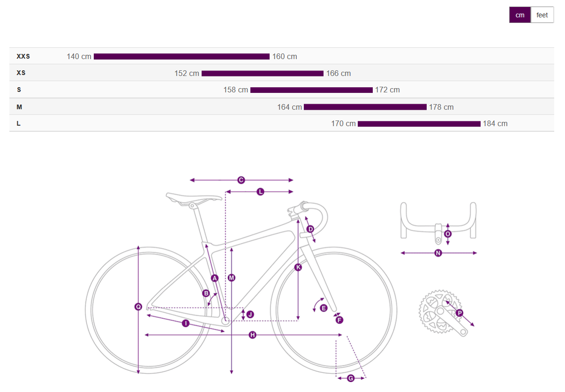Screen dimensions: 565x392
Task: Click the L reach marker
Action: 261,191
